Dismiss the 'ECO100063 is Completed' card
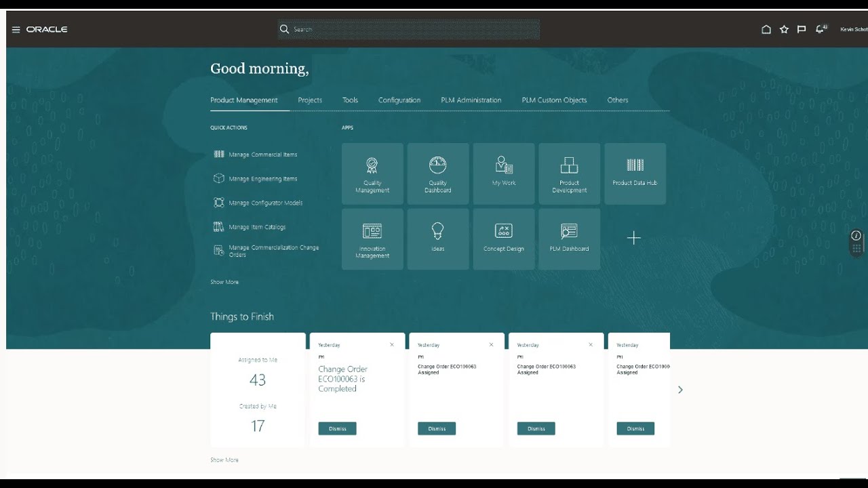Screen dimensions: 868x488 pyautogui.click(x=337, y=428)
